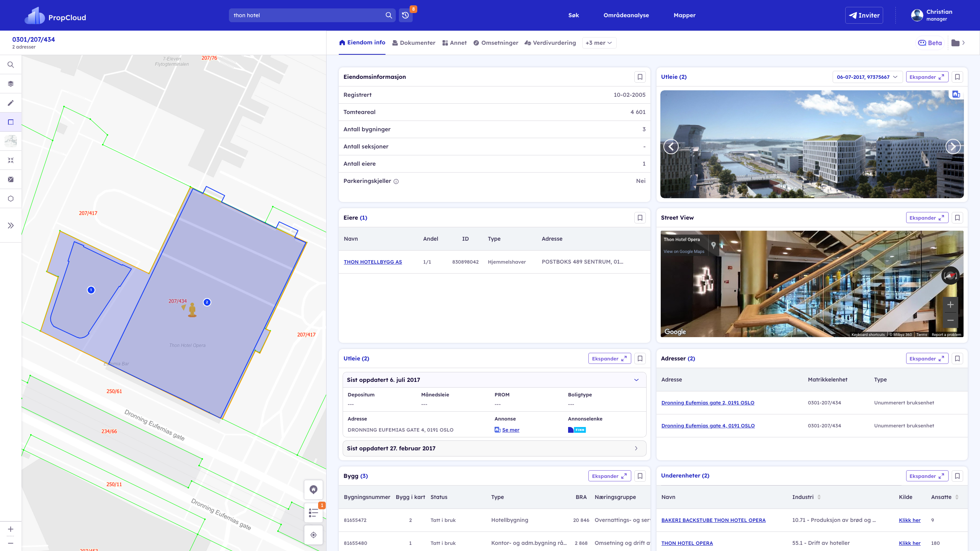Select the map search tool in sidebar

pos(11,65)
